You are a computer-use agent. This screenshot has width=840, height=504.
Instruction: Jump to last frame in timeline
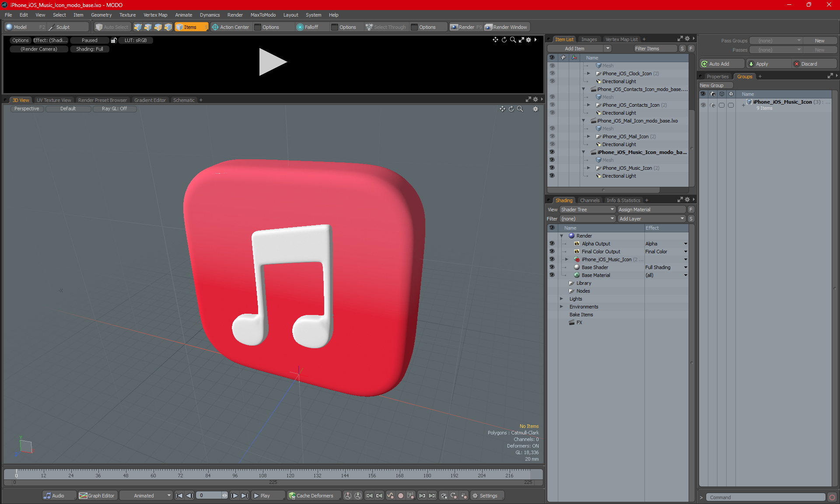pos(245,496)
